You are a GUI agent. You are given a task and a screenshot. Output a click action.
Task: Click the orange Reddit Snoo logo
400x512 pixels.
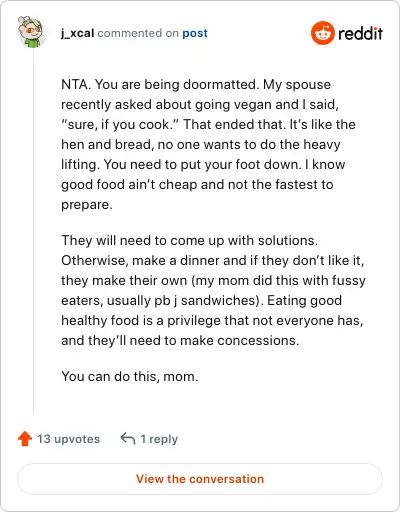323,33
